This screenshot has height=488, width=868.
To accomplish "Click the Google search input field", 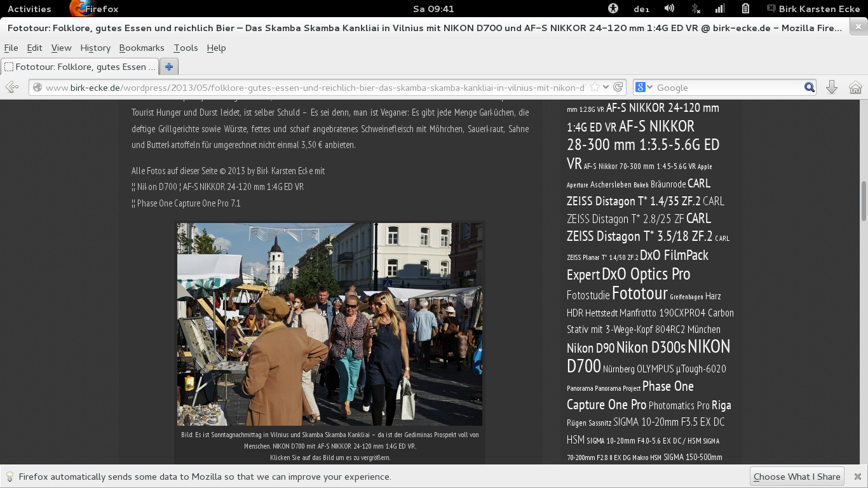I will (x=729, y=88).
